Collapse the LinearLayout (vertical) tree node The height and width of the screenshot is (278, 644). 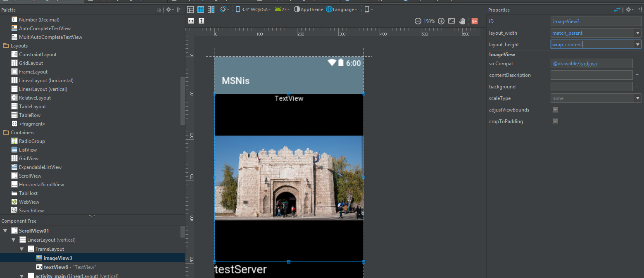(14, 240)
